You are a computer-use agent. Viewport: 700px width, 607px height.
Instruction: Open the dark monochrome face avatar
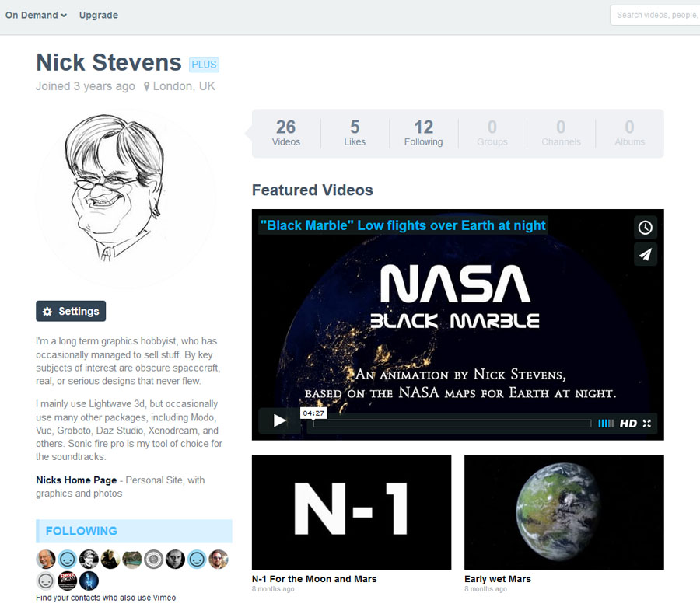175,560
